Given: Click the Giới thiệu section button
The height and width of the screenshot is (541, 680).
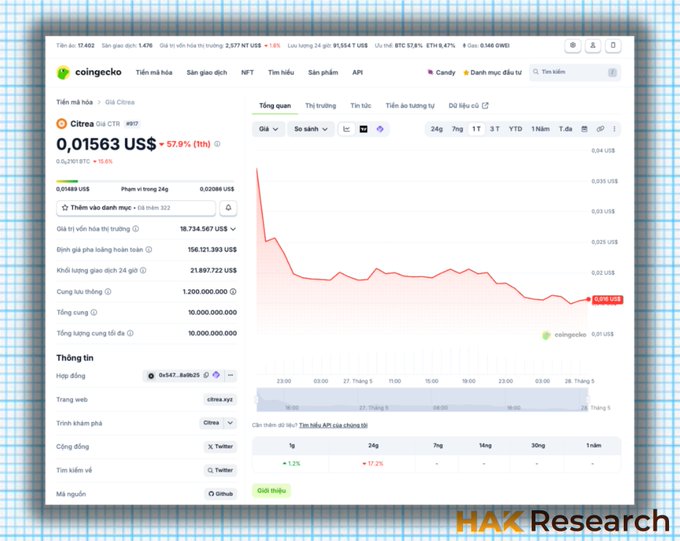Looking at the screenshot, I should (271, 491).
